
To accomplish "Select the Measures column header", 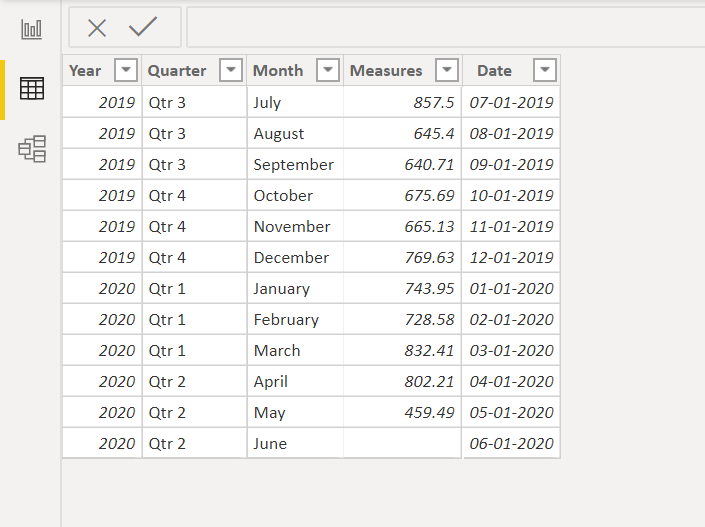I will click(403, 70).
